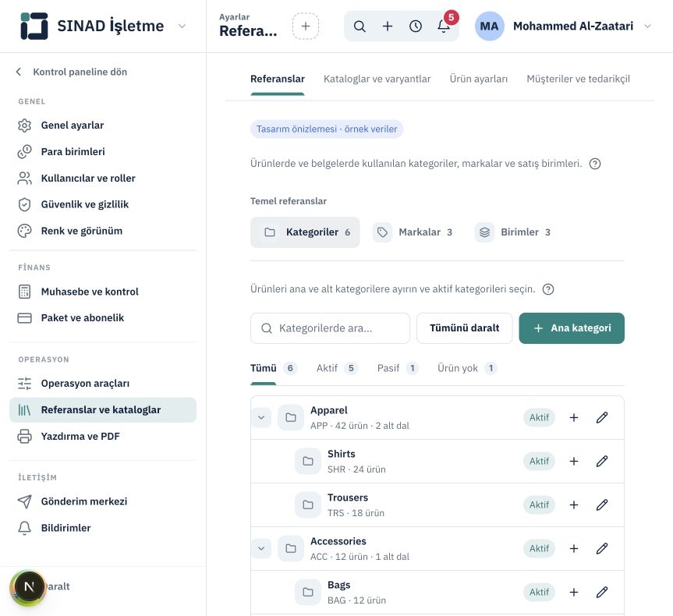
Task: Add a subcategory under Bags
Action: (x=574, y=593)
